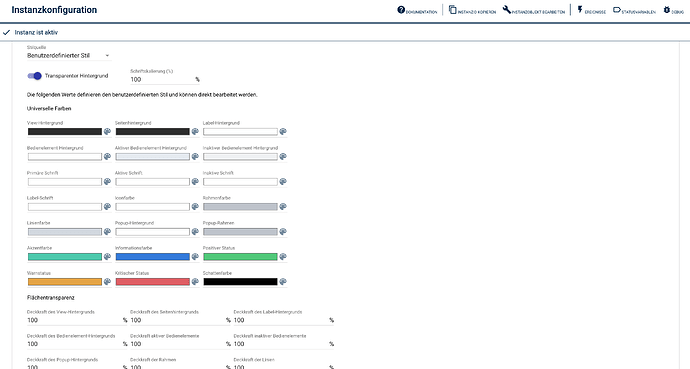Open the palette icon for Popup-Rahmen
The width and height of the screenshot is (690, 369).
pos(283,232)
